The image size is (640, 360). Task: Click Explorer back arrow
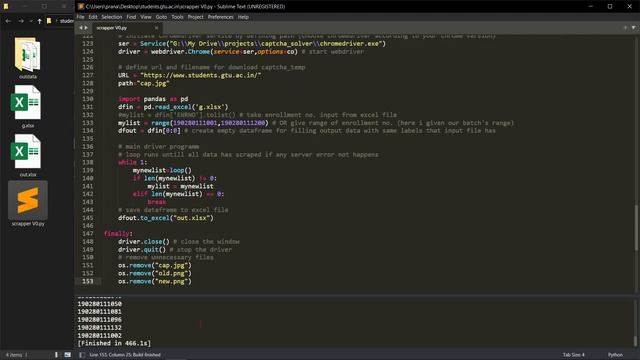(8, 21)
